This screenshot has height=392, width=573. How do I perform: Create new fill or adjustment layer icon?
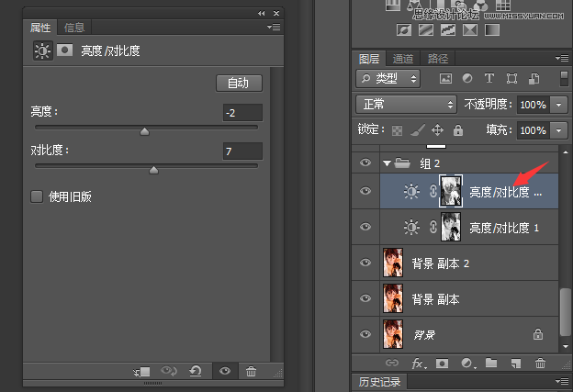467,364
